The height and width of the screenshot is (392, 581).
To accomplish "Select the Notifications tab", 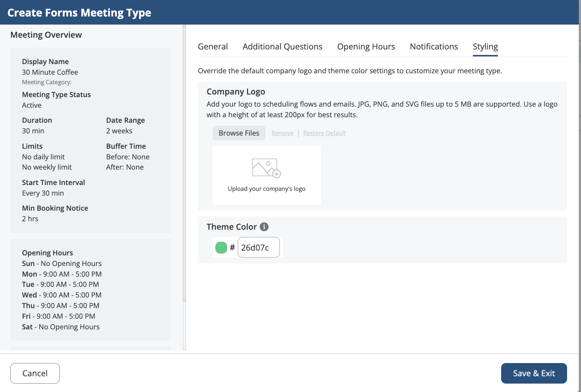I will 434,47.
